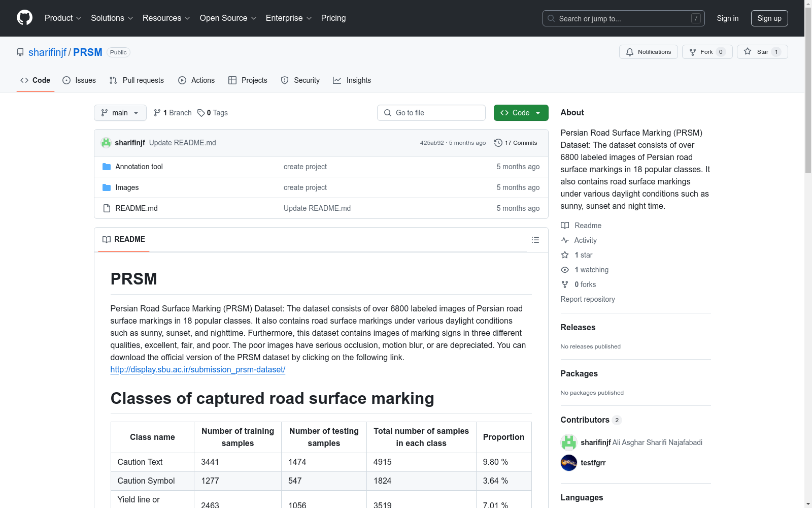Viewport: 812px width, 508px height.
Task: Click the search magnifier icon in header
Action: coord(551,18)
